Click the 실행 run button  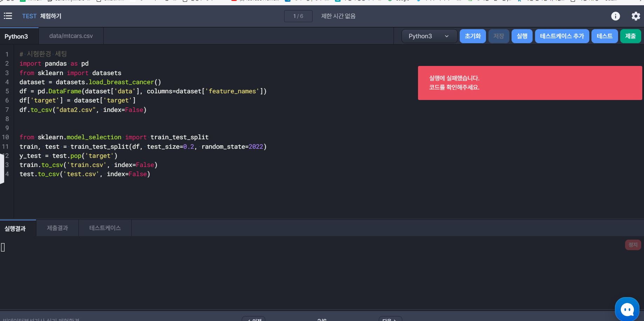point(522,36)
